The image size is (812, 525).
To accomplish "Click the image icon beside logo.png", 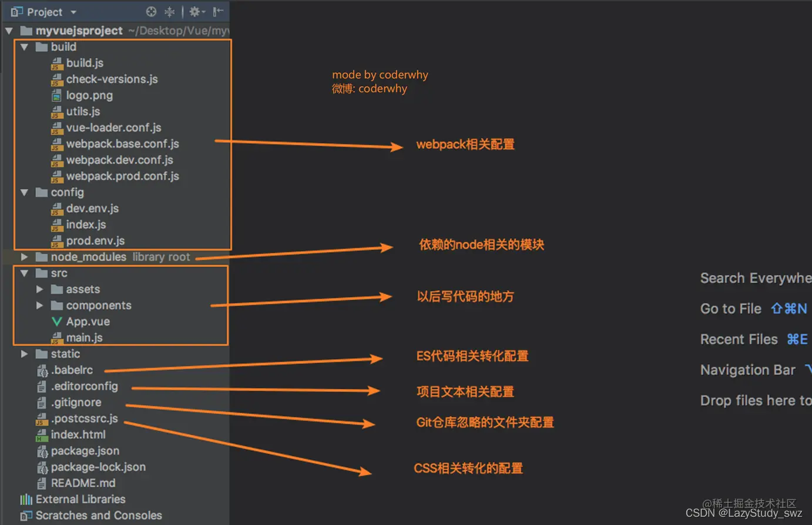I will pyautogui.click(x=56, y=95).
